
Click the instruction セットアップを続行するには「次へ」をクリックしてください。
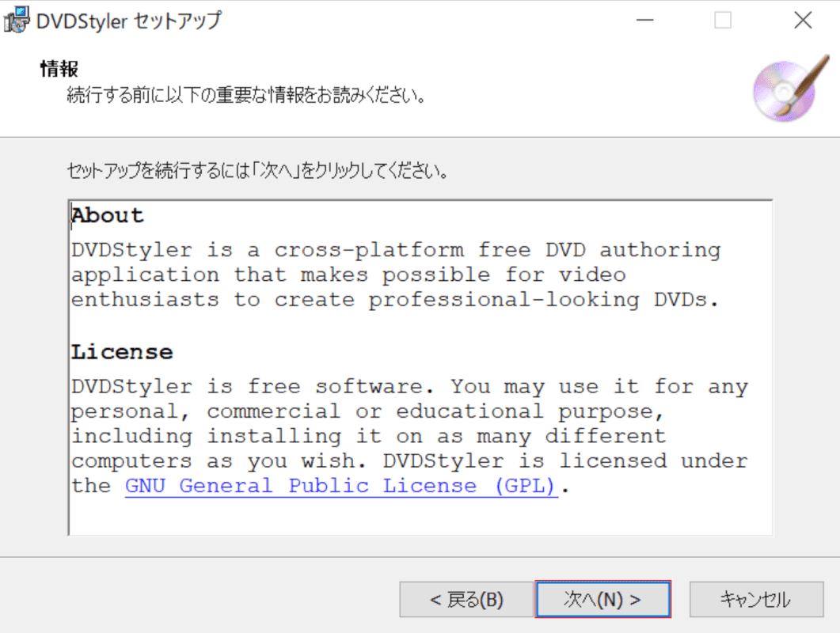[x=258, y=171]
